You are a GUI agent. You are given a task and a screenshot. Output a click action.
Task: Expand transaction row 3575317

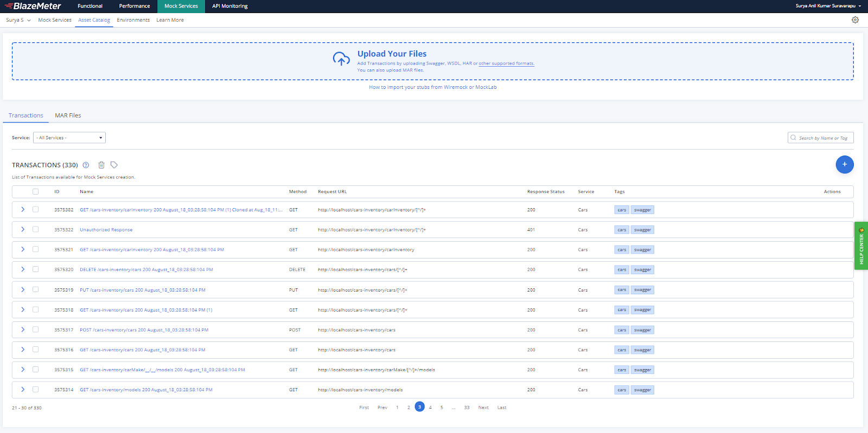point(23,329)
